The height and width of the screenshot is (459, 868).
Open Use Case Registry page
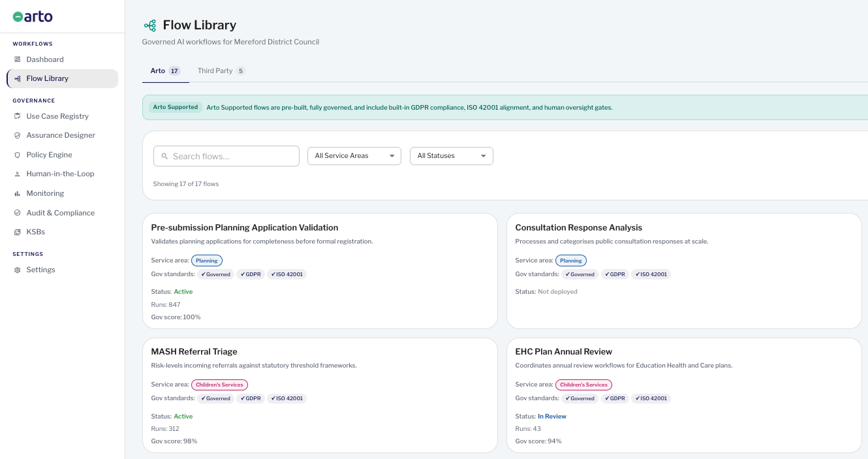(63, 116)
